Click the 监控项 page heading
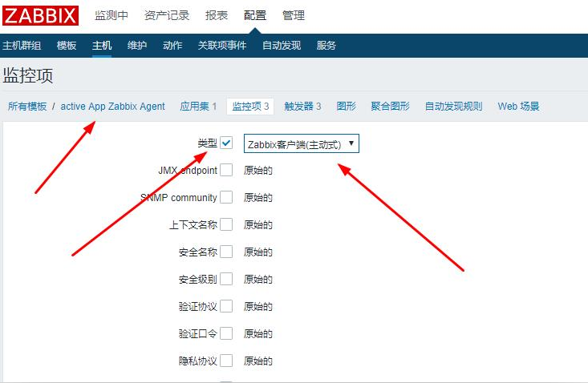 point(28,75)
